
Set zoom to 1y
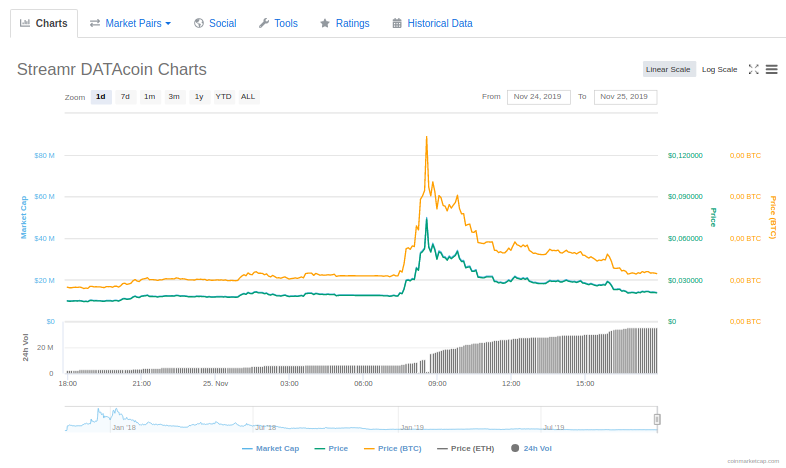(x=199, y=97)
